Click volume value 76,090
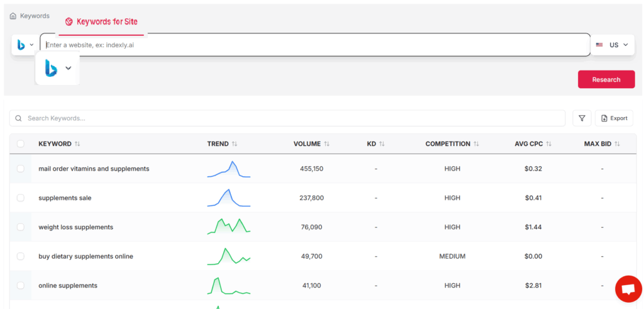 (x=312, y=227)
